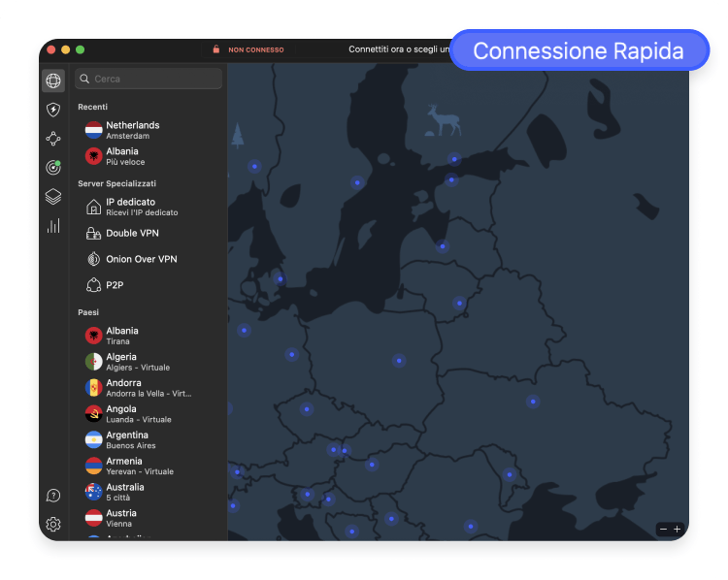
Task: Click the Andorra flag icon
Action: (94, 387)
